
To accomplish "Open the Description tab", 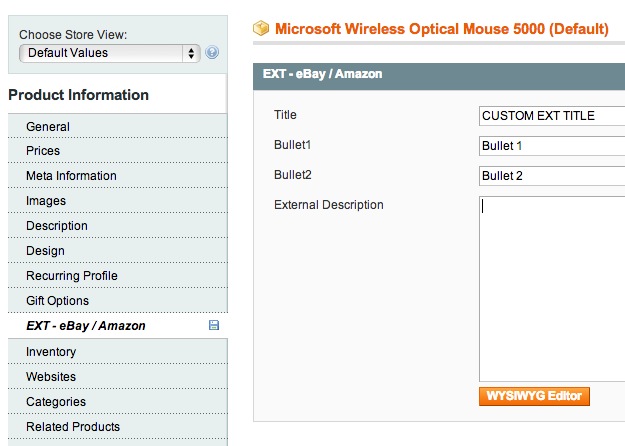I will click(x=118, y=226).
